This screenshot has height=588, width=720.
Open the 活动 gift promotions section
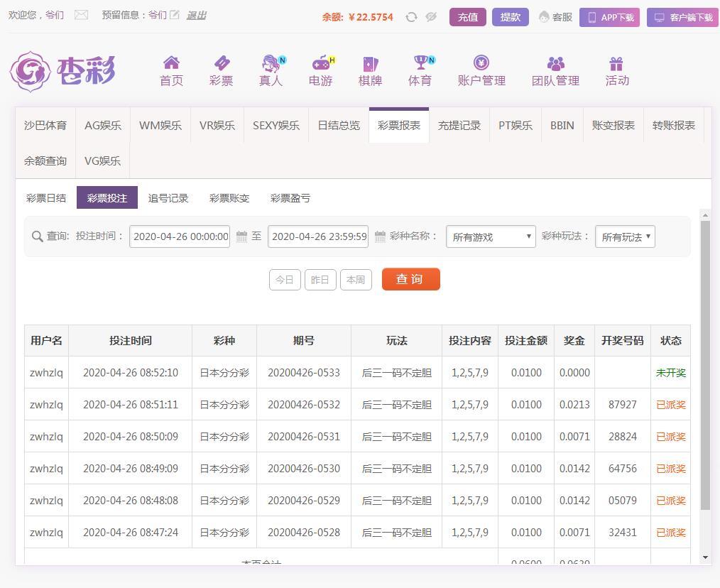coord(617,71)
